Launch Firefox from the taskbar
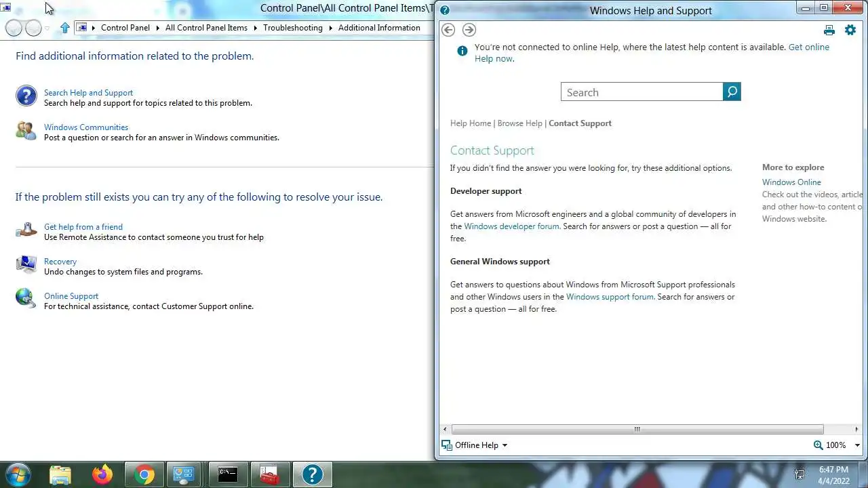The height and width of the screenshot is (488, 868). (102, 474)
